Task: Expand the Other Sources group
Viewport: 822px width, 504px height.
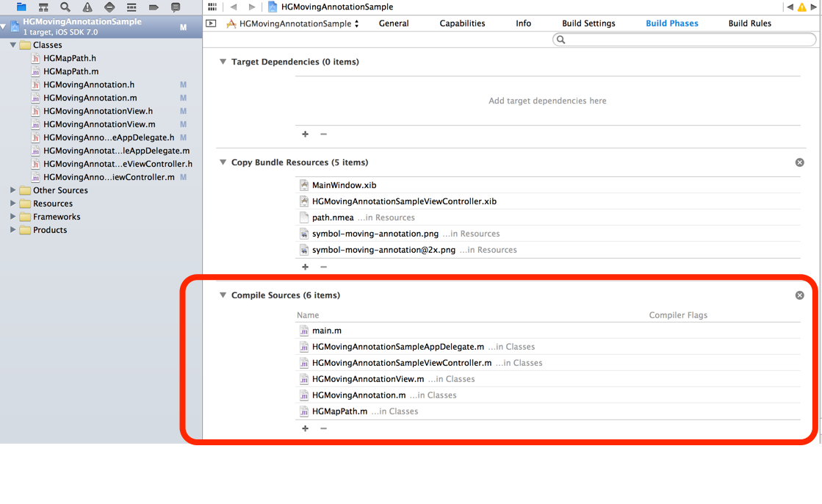Action: [x=12, y=190]
